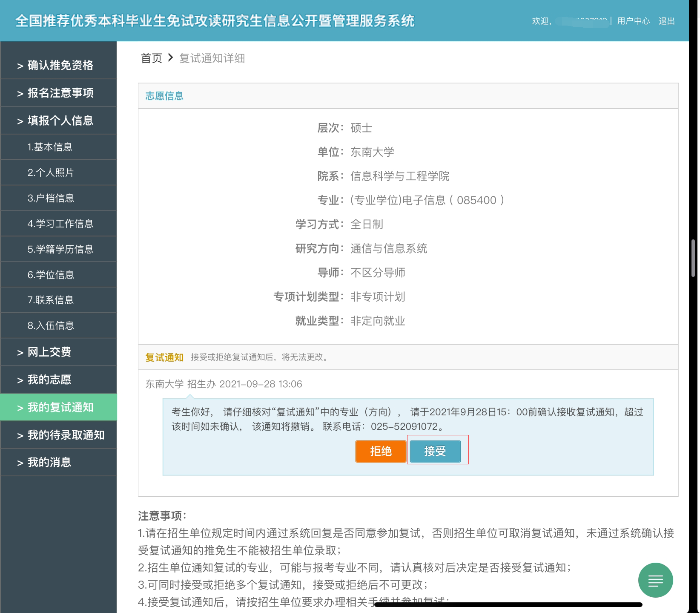Open 1.基本信息 in the sidebar
This screenshot has width=700, height=613.
(50, 147)
